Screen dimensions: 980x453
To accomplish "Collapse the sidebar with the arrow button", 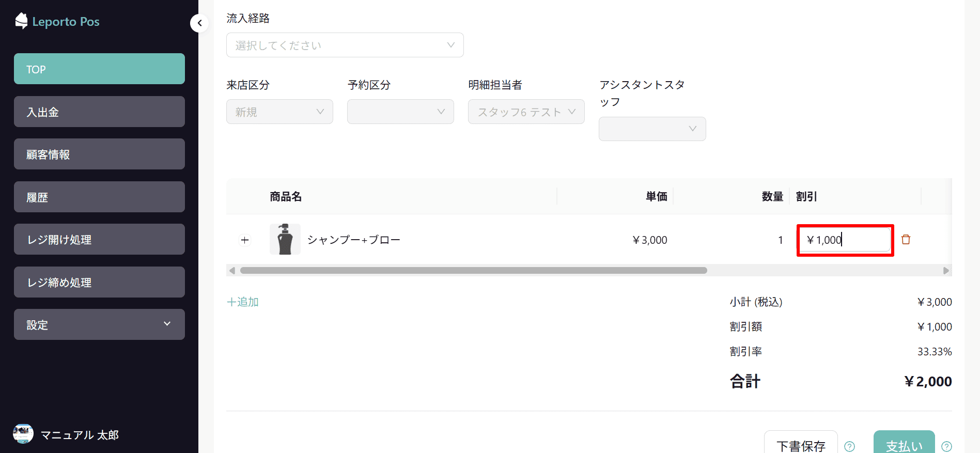I will pos(199,23).
